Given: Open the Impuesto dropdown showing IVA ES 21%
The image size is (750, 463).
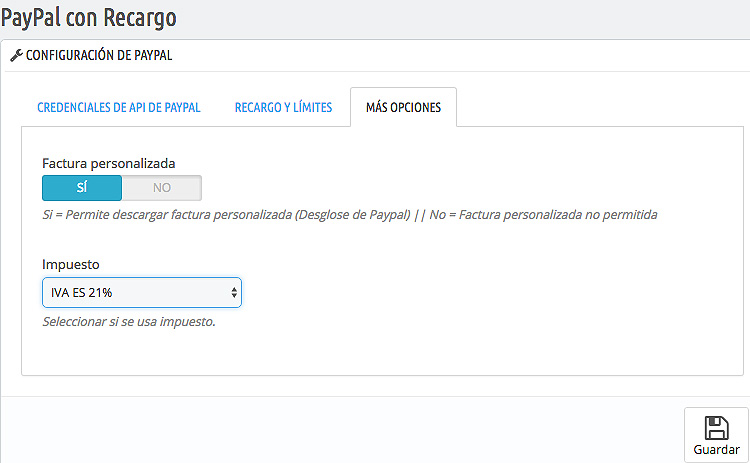Looking at the screenshot, I should (x=142, y=292).
